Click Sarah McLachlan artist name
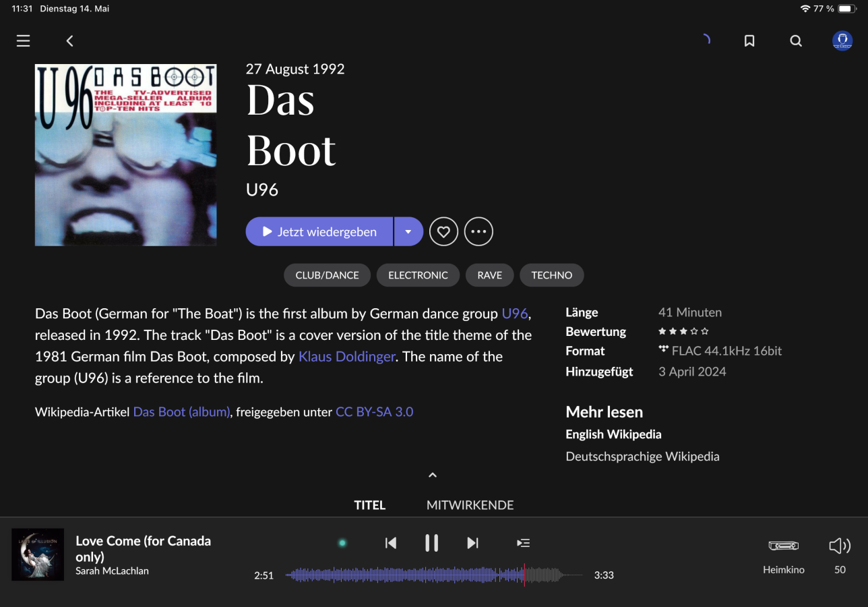 tap(112, 571)
